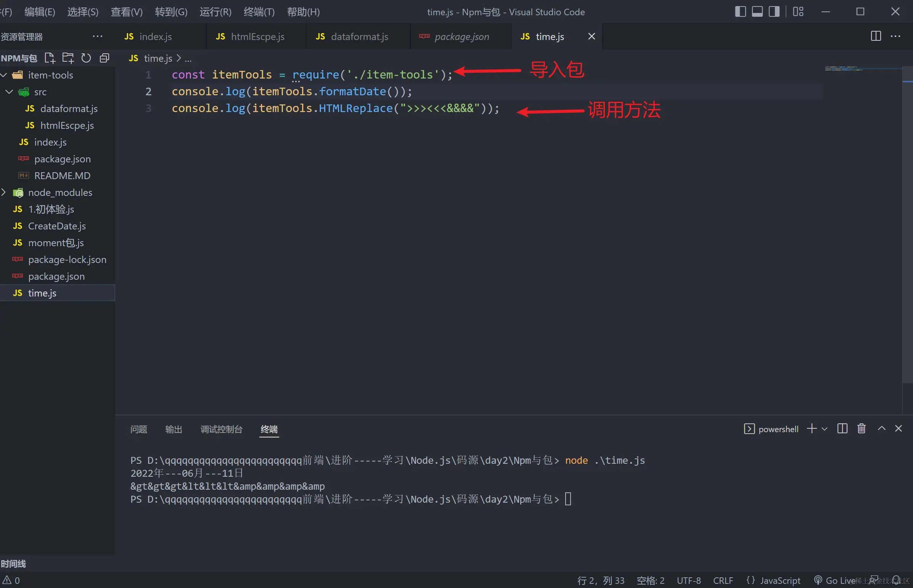Refresh the explorer file tree
This screenshot has height=588, width=913.
pos(86,58)
